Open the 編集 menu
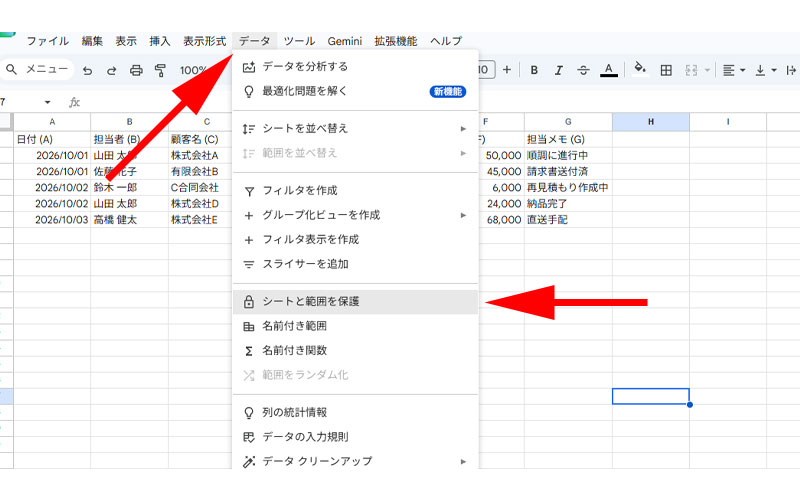The image size is (800, 500). click(92, 41)
